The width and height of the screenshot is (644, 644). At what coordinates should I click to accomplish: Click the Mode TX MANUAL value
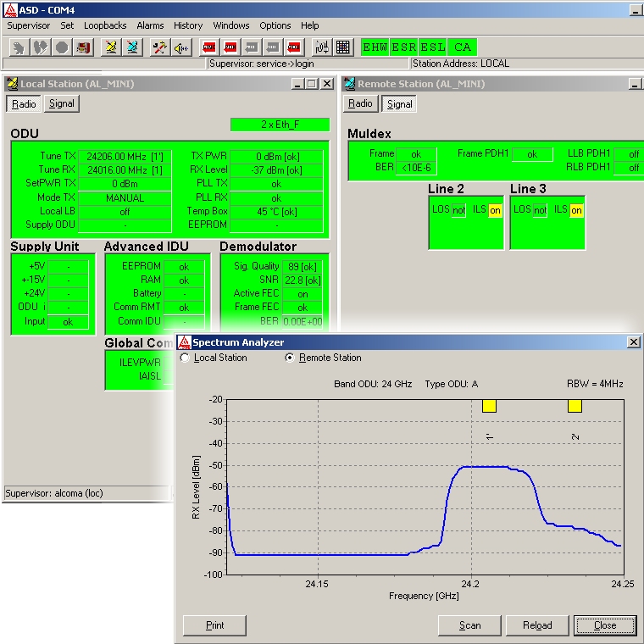(125, 198)
